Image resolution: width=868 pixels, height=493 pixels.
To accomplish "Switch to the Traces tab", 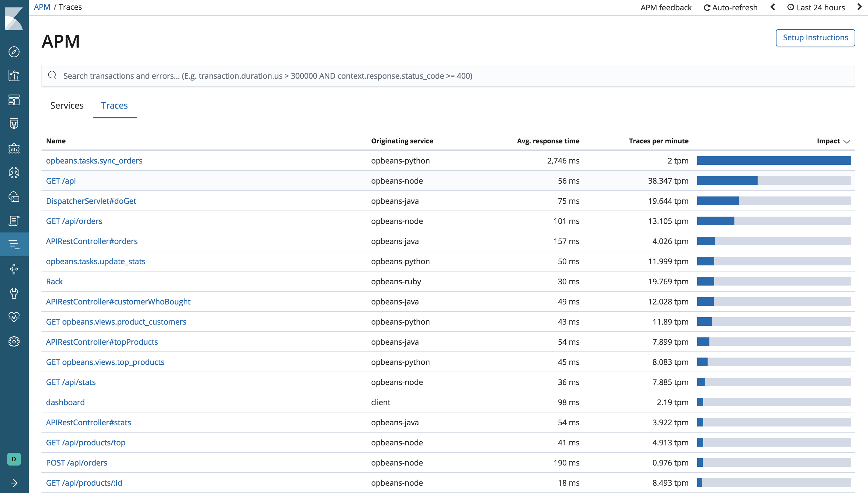I will [x=114, y=105].
